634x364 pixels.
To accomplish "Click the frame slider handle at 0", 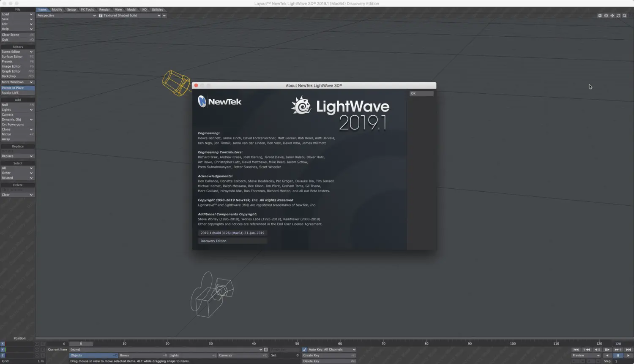I will [81, 344].
